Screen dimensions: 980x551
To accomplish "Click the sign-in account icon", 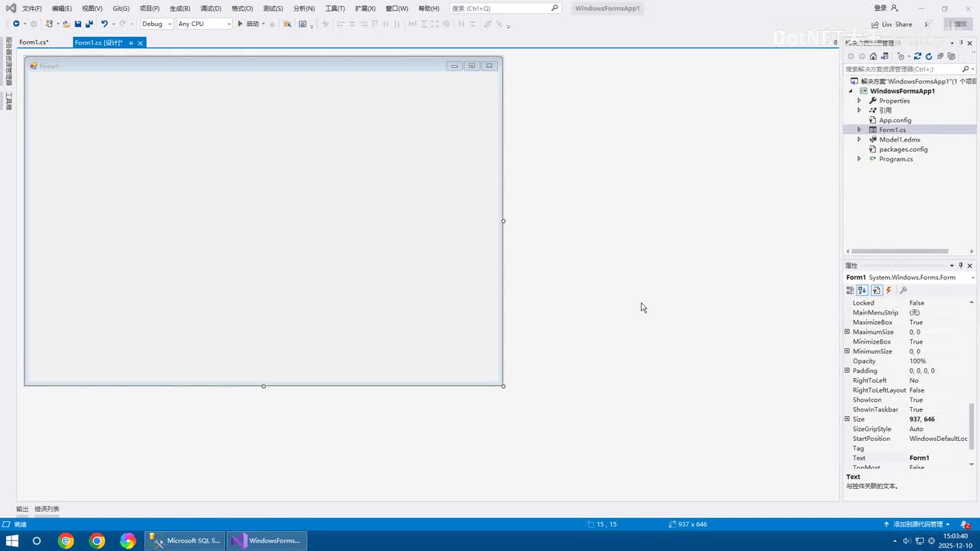I will click(x=894, y=8).
